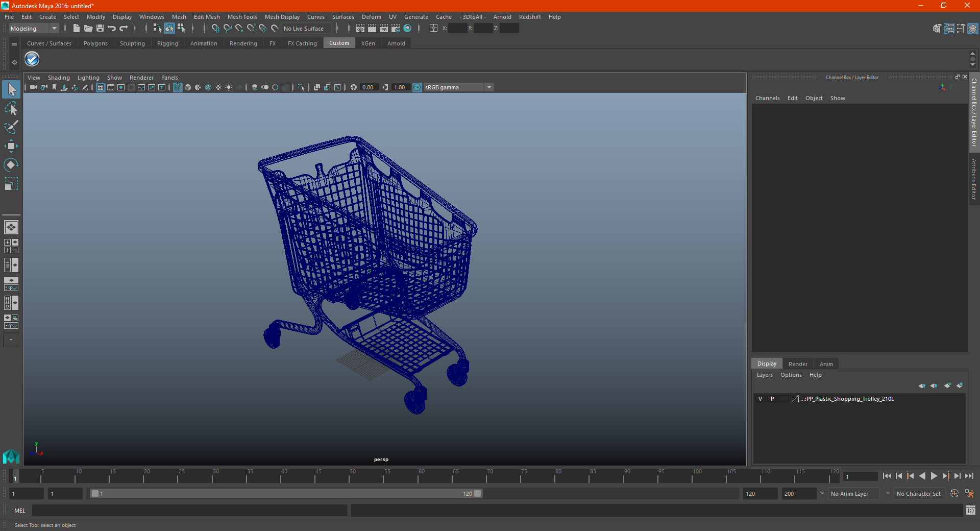Play animation forwards
This screenshot has height=531, width=980.
pos(934,476)
